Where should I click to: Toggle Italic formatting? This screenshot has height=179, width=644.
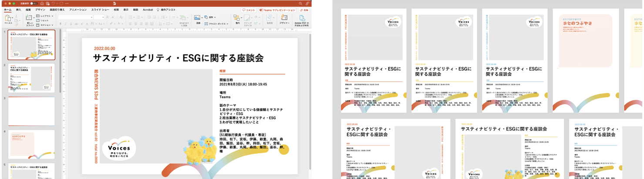(66, 23)
